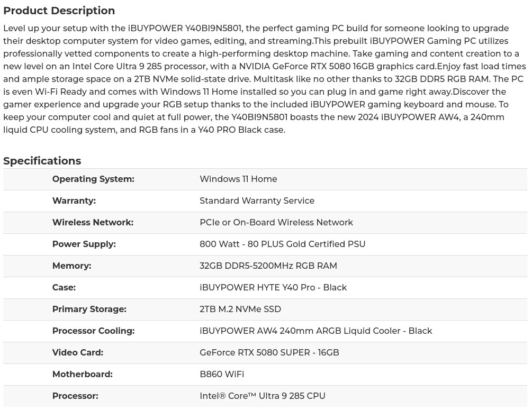Select the Intel Core Ultra 9 285 CPU value
The image size is (532, 410).
click(x=262, y=396)
